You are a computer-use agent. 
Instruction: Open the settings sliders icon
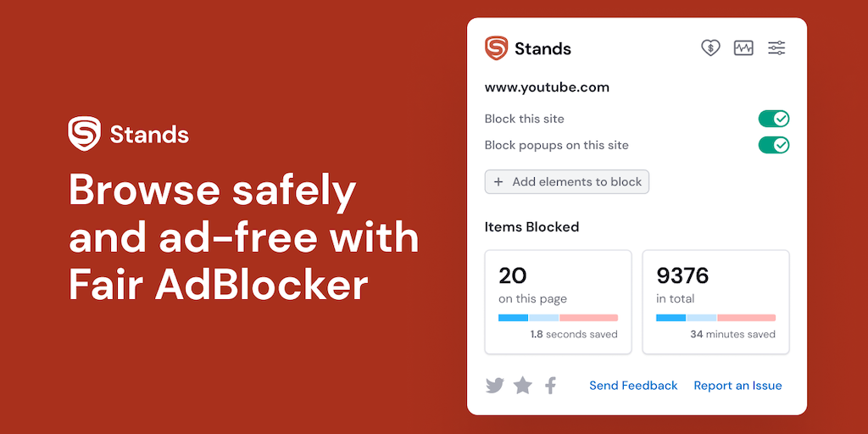[x=776, y=48]
